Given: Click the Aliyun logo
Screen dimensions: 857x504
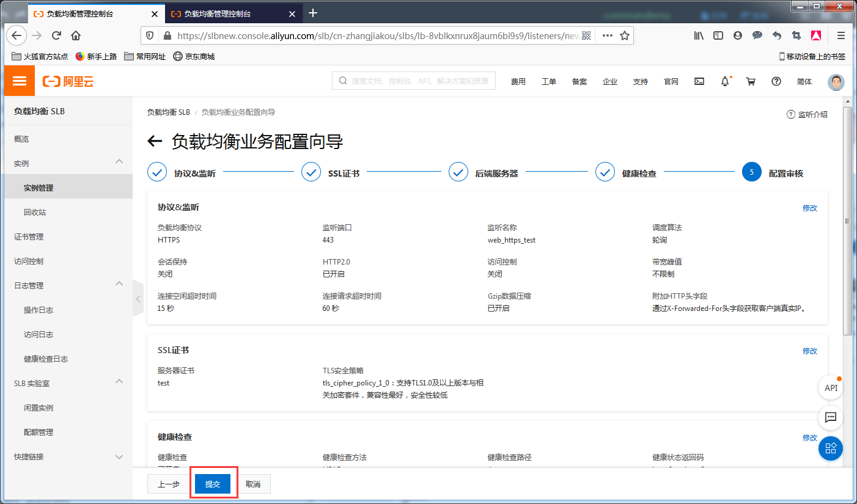Looking at the screenshot, I should click(x=68, y=80).
